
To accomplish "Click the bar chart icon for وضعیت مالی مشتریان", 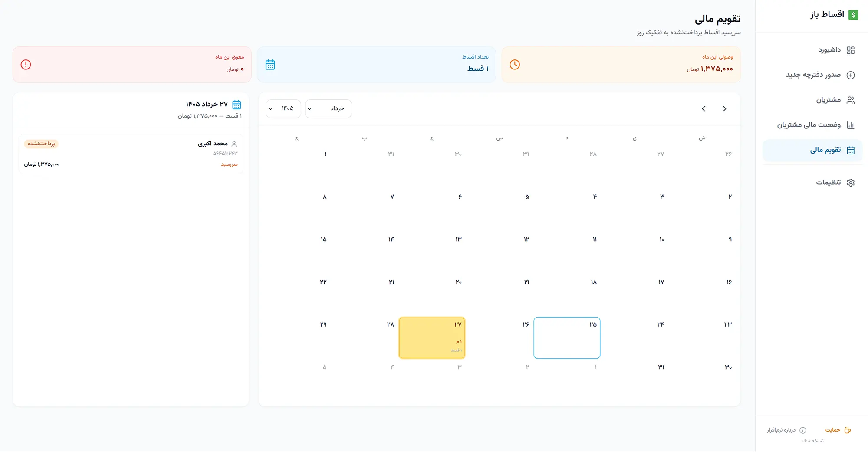I will tap(851, 125).
